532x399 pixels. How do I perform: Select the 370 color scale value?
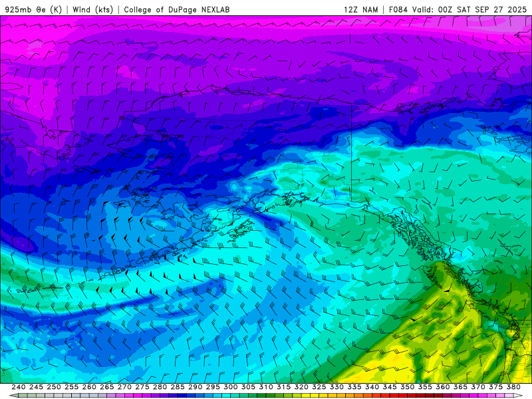pos(478,387)
